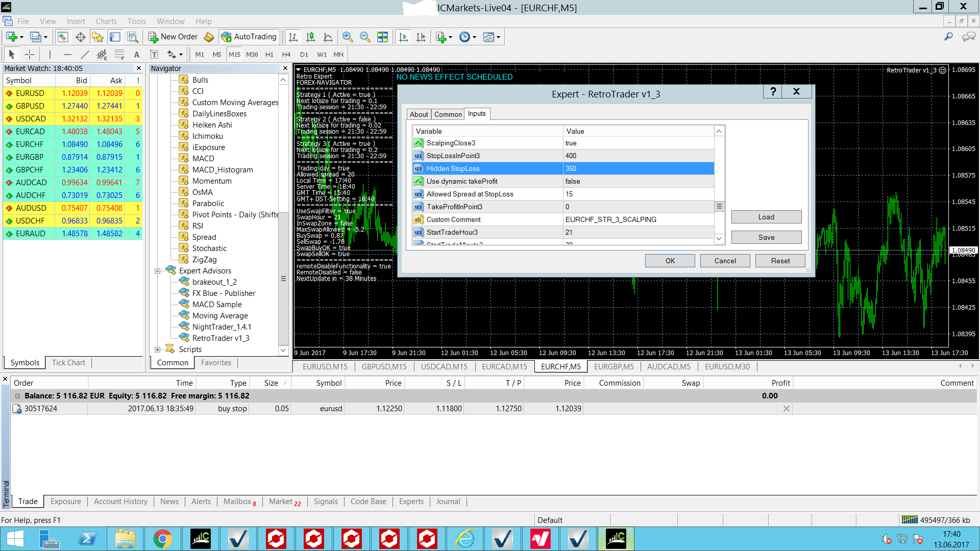980x551 pixels.
Task: Toggle chart auto scroll
Action: point(403,37)
